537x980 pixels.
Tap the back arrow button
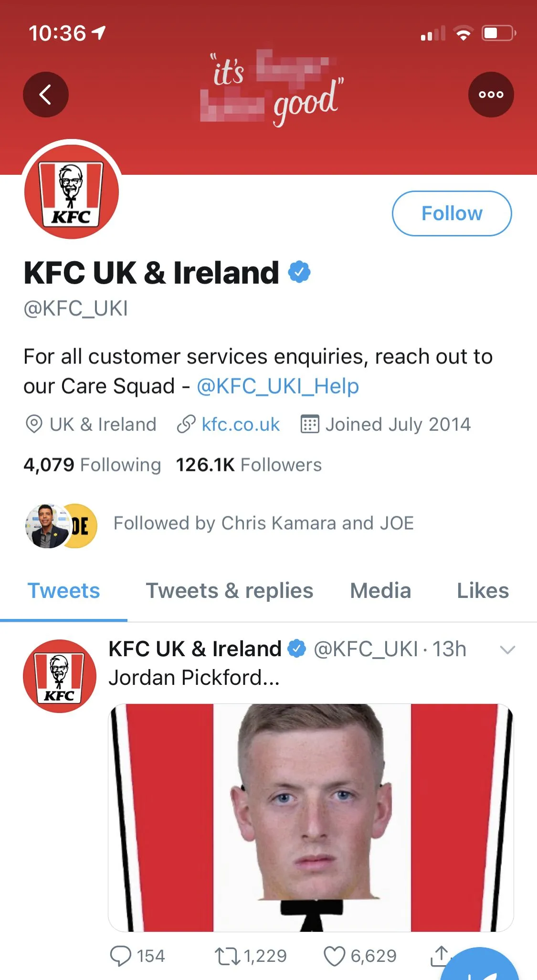45,95
